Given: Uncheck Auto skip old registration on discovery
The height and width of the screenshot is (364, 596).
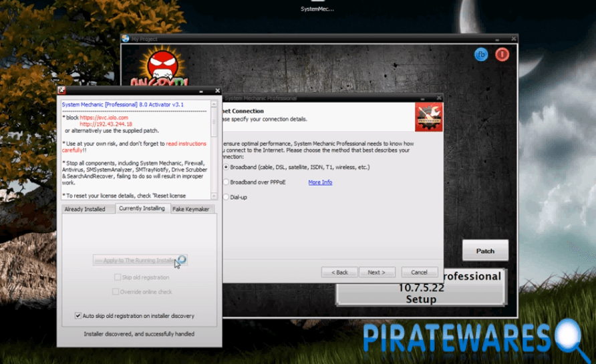Looking at the screenshot, I should [78, 316].
